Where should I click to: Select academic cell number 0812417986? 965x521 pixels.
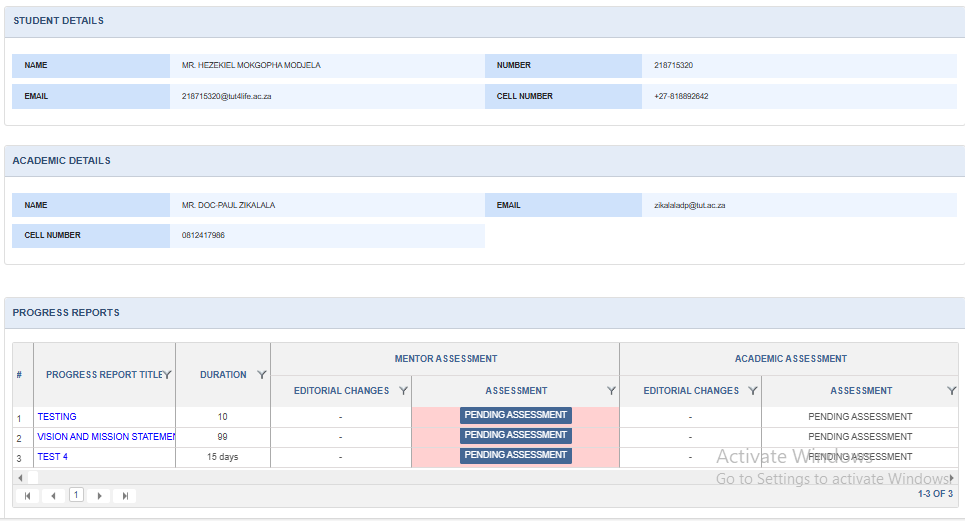click(x=203, y=235)
